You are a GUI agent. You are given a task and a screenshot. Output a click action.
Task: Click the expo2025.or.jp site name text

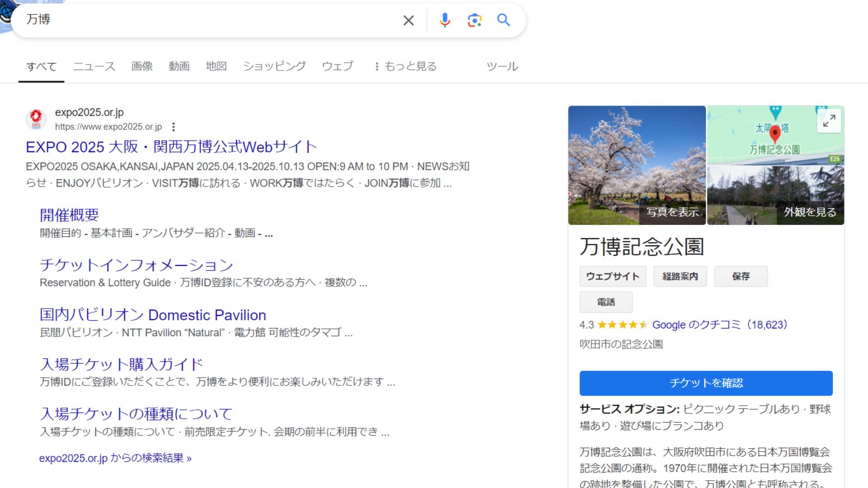pyautogui.click(x=90, y=113)
